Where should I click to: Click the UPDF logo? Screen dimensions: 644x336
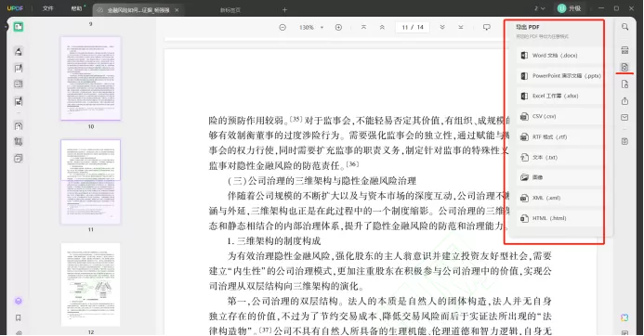[16, 8]
